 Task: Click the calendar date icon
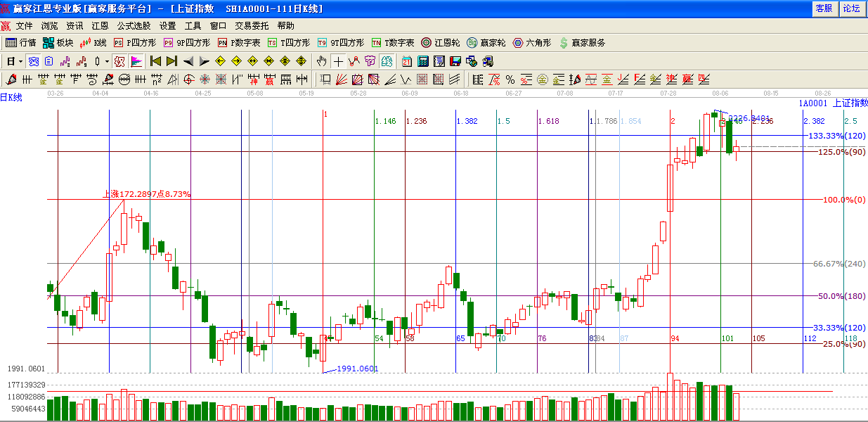pyautogui.click(x=407, y=61)
